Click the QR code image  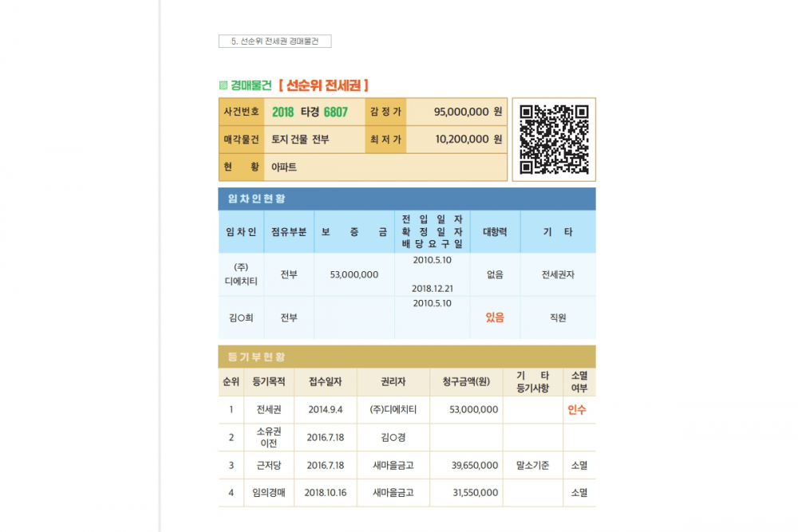click(x=554, y=140)
